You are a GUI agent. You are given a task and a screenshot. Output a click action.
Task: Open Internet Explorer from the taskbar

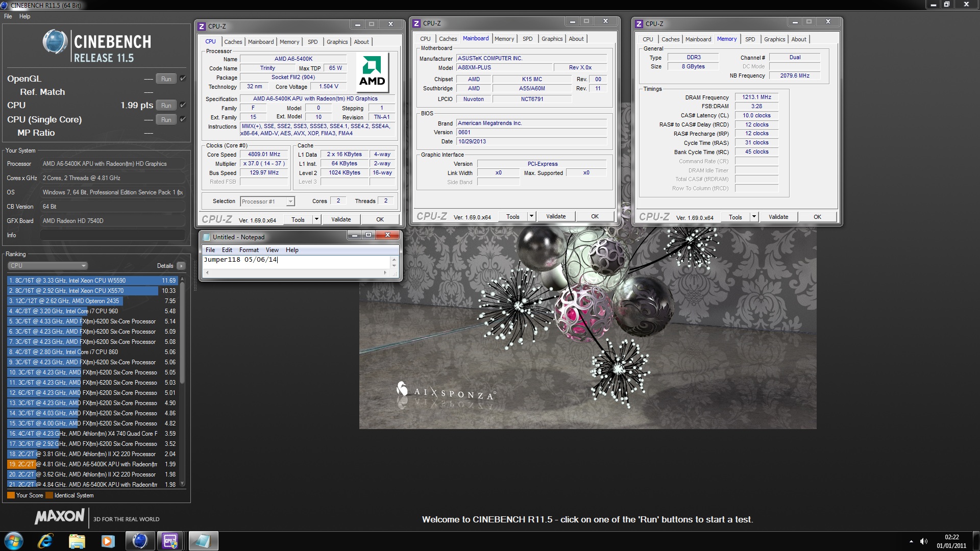tap(45, 541)
